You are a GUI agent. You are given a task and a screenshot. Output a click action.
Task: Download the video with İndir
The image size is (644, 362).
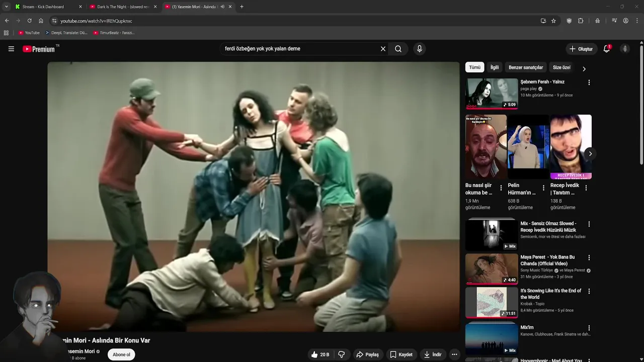(432, 354)
